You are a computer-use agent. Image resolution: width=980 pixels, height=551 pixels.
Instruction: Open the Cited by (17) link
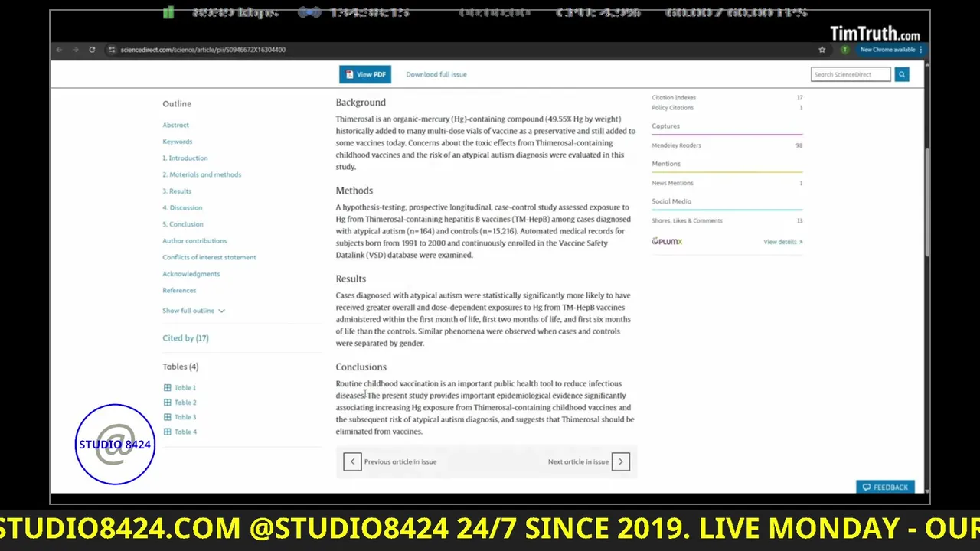185,338
